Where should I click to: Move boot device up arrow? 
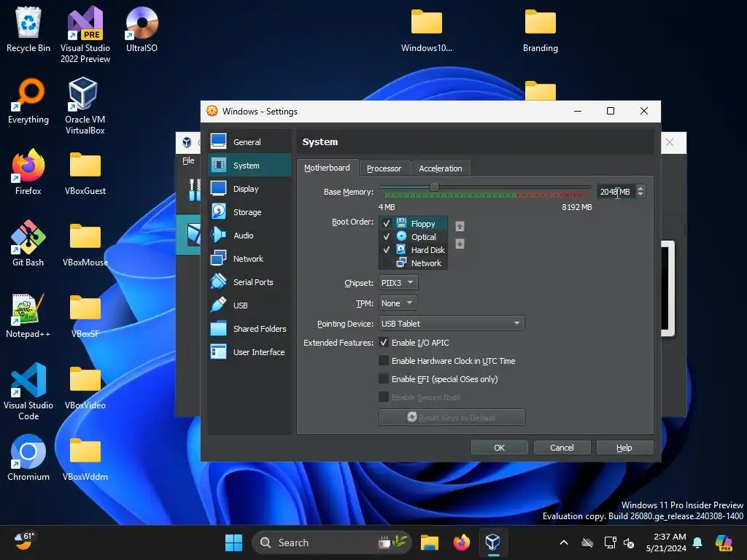pos(460,226)
